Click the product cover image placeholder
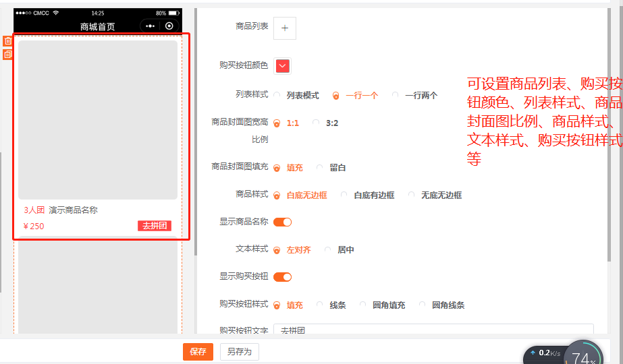The image size is (623, 364). click(98, 120)
